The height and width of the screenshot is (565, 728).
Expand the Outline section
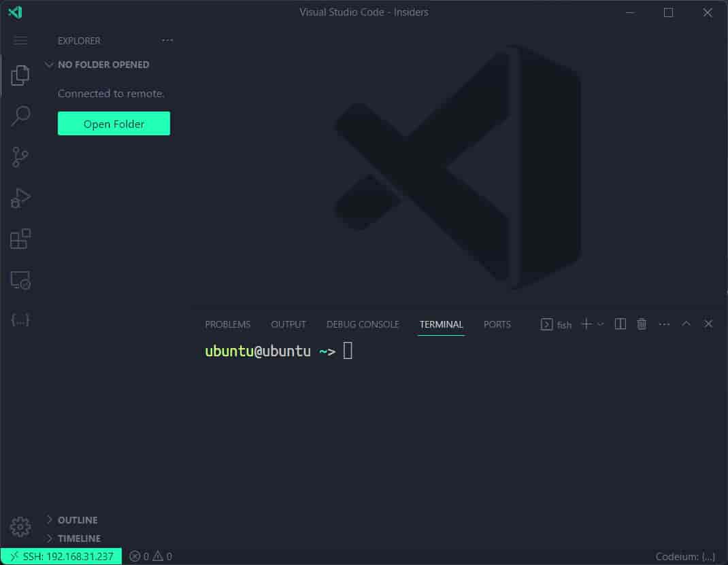pyautogui.click(x=77, y=520)
